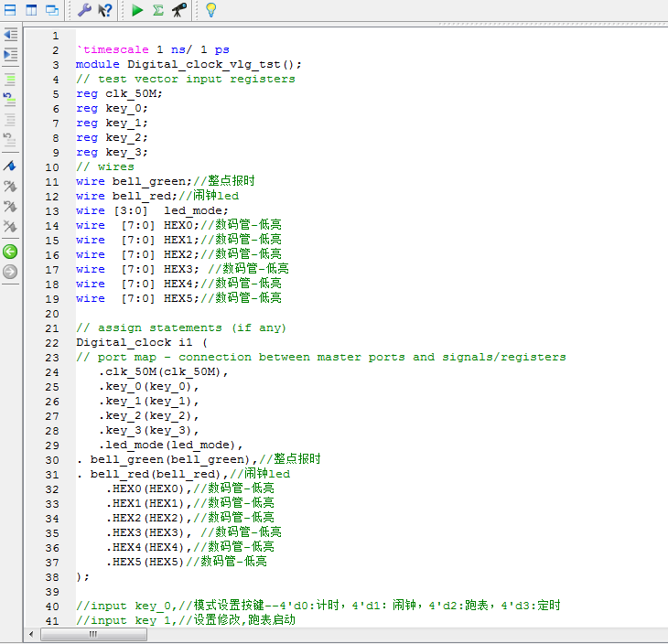Viewport: 668px width, 644px height.
Task: Click 'wire [7:0] HEX1;' declaration
Action: (x=138, y=241)
